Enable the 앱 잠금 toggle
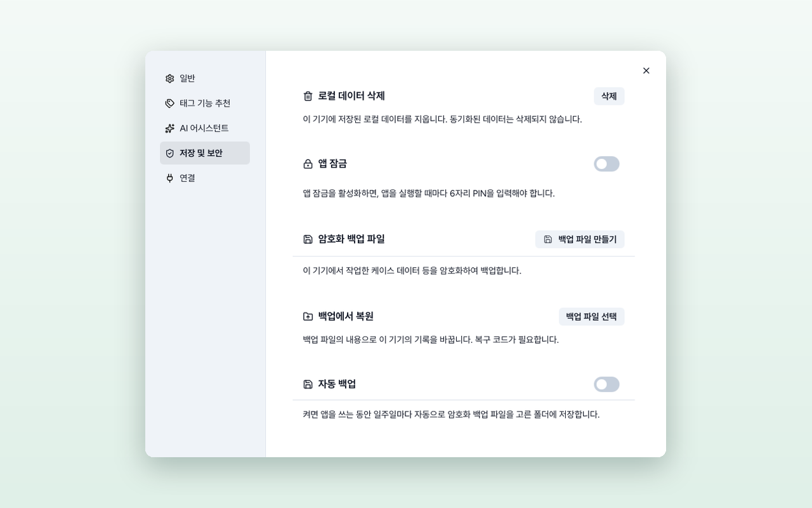Screen dimensions: 812x508 606,164
